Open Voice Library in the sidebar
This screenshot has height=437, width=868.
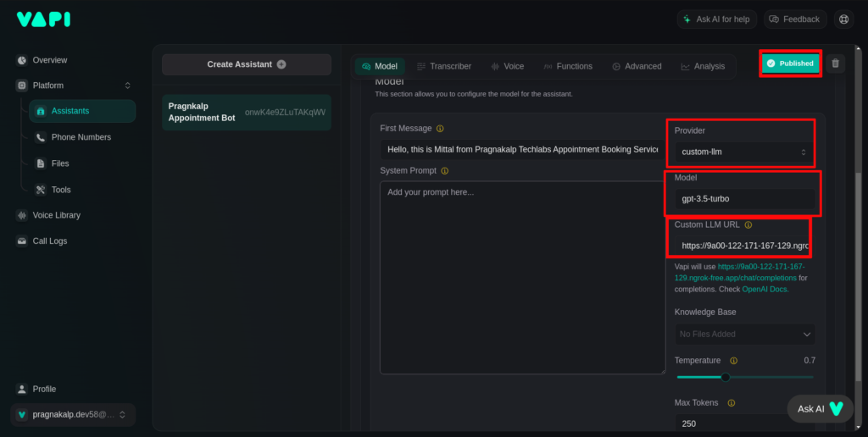(57, 215)
